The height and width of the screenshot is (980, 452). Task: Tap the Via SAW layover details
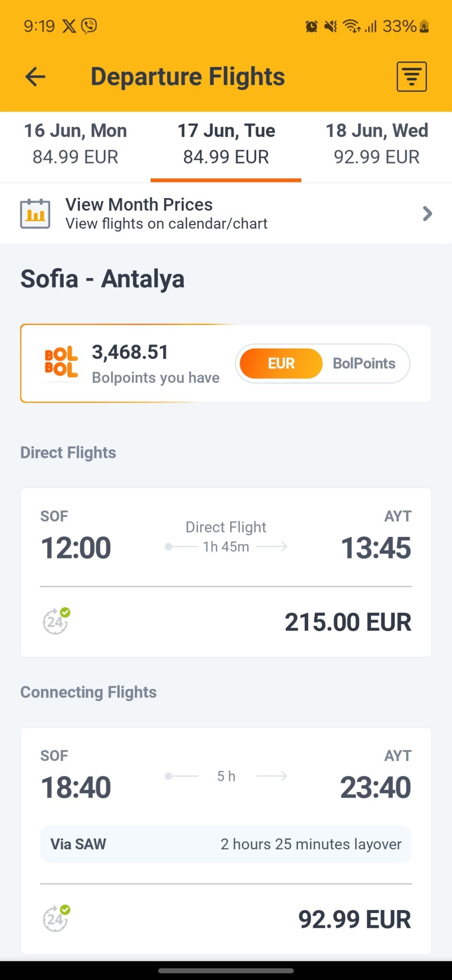(226, 844)
